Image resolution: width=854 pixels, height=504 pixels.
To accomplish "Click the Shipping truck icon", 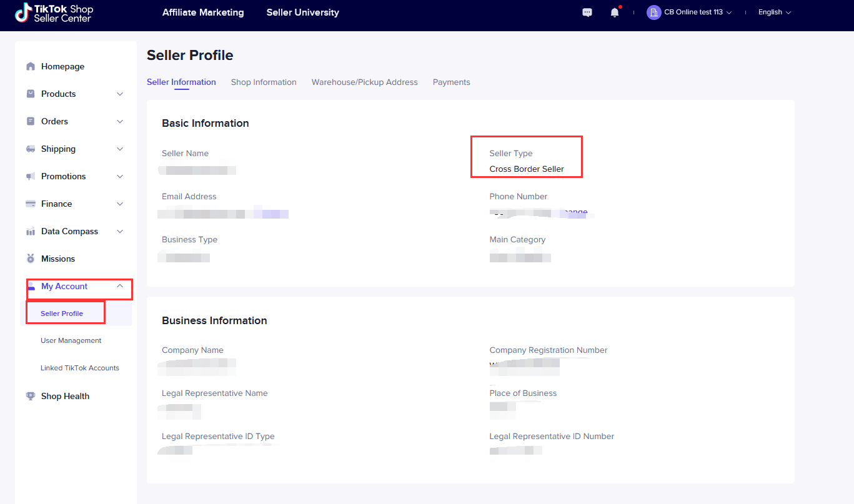I will click(31, 149).
